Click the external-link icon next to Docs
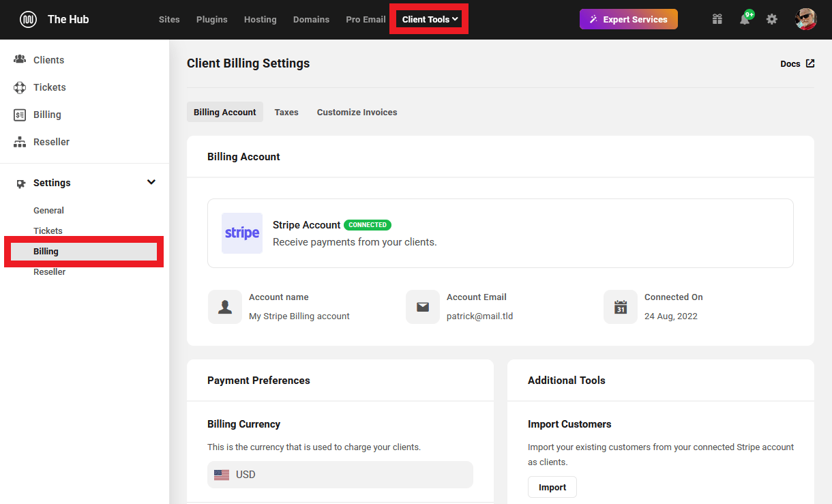 (810, 63)
